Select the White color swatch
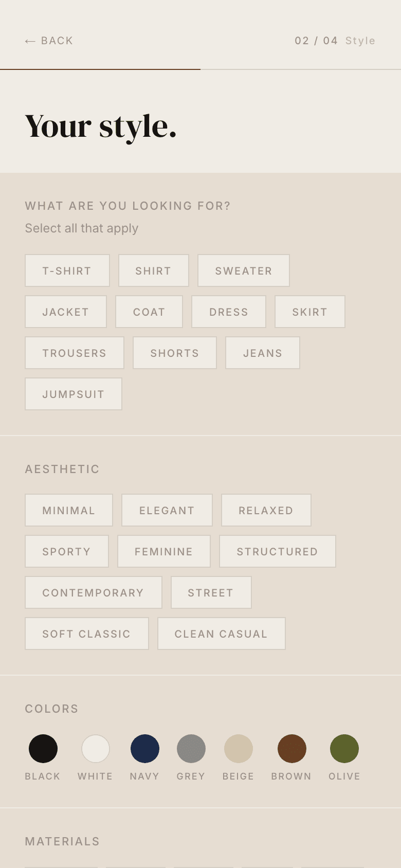This screenshot has width=401, height=868. click(x=96, y=749)
